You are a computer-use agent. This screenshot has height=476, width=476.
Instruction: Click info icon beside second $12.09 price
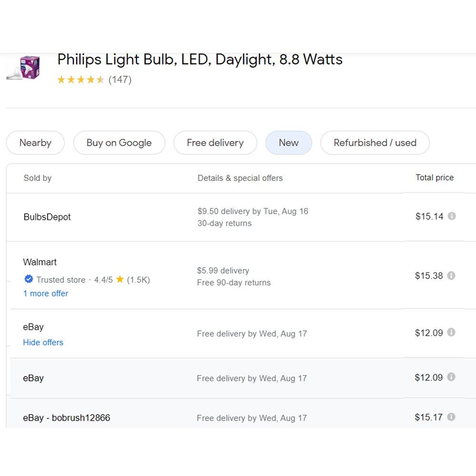[451, 377]
